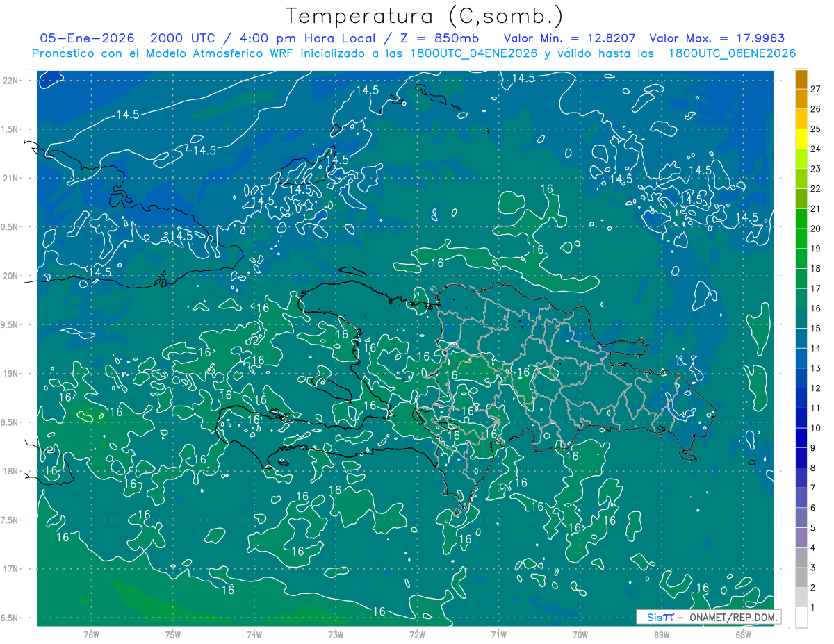834x644 pixels.
Task: Click the clipped "0.5N" latitude label
Action: [10, 227]
